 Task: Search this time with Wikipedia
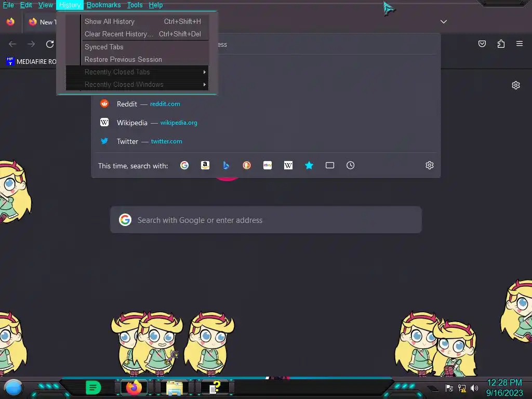click(x=288, y=165)
